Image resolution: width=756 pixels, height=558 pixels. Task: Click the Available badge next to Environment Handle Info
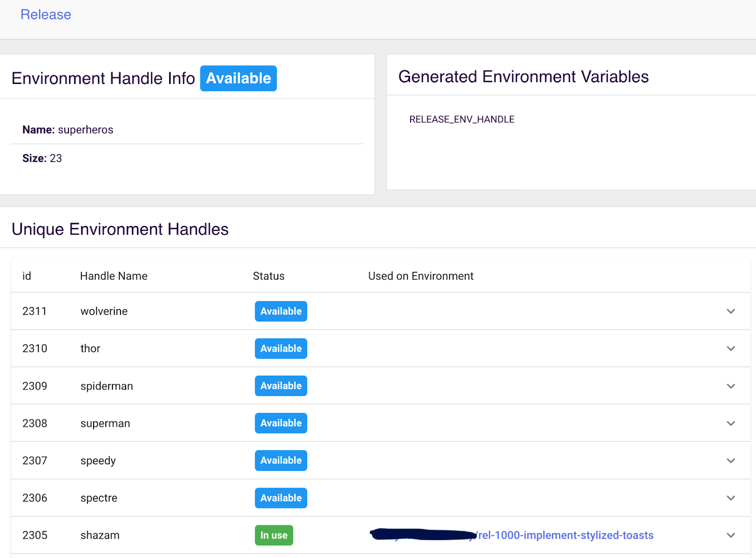238,78
